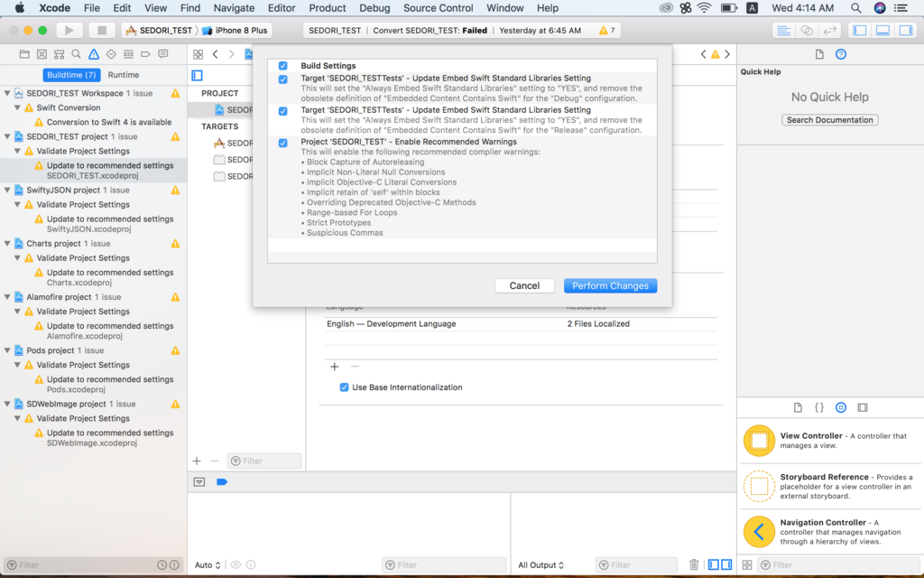Screen dimensions: 924x578
Task: Open the Test navigator diamond icon
Action: coord(111,54)
